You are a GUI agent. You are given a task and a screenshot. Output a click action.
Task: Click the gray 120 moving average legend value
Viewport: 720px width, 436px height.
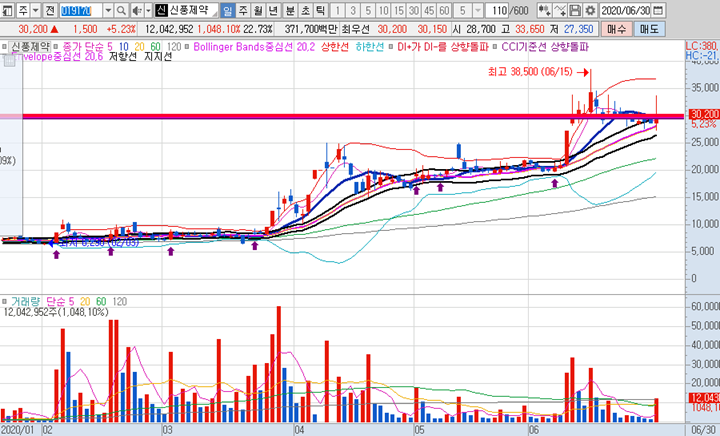[x=174, y=47]
